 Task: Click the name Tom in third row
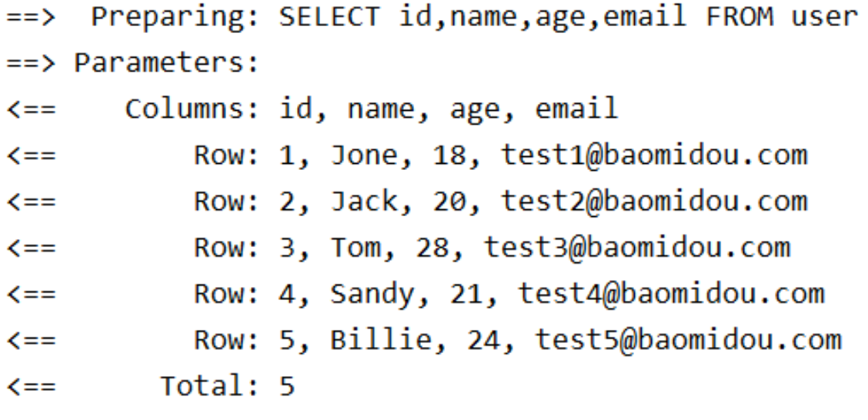(356, 248)
